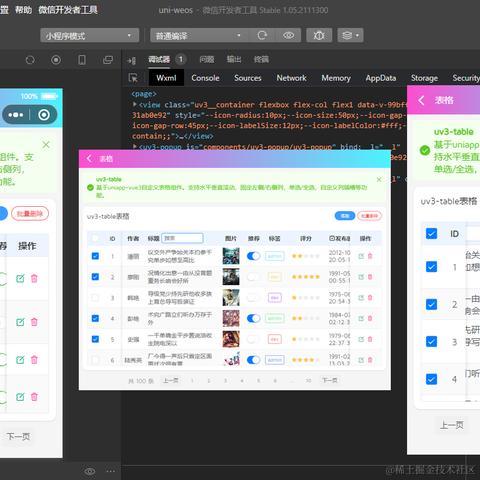480x480 pixels.
Task: Open the 微信开发者工具 menu
Action: point(68,10)
